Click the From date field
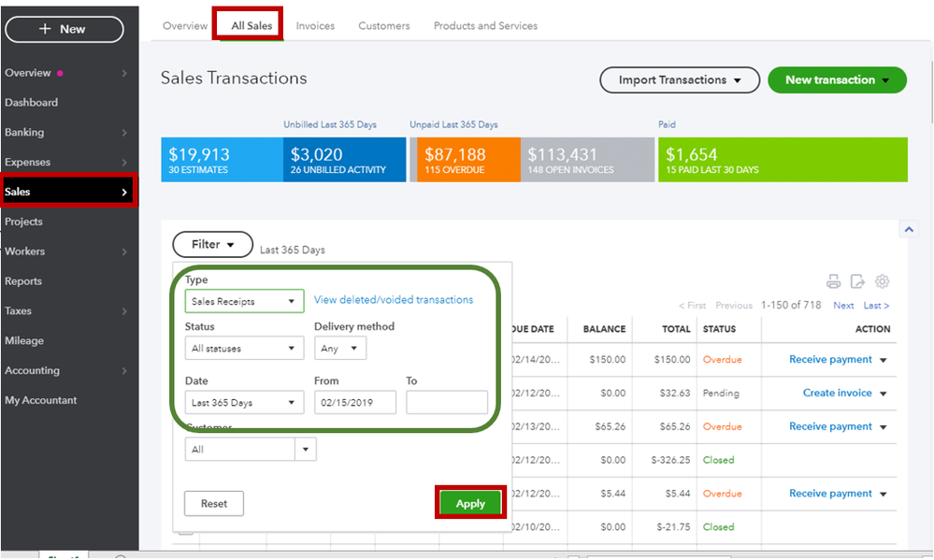The image size is (934, 560). click(x=355, y=402)
